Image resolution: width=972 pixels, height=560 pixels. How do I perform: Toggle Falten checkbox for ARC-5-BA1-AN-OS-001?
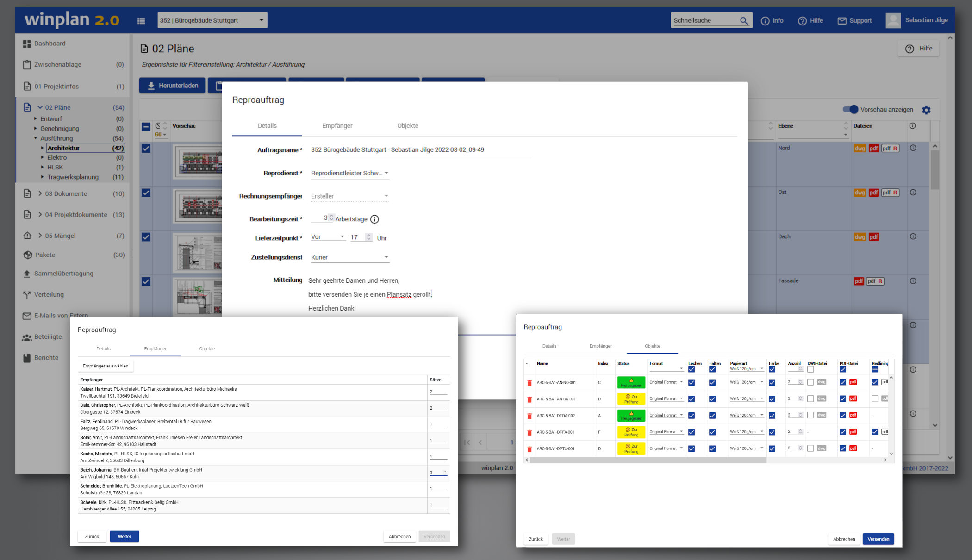click(x=712, y=399)
